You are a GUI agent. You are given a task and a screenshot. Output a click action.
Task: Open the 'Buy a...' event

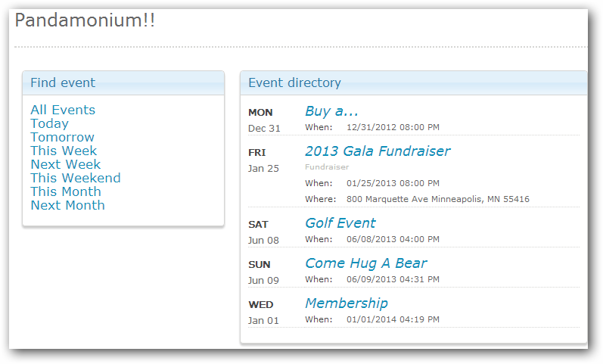coord(331,111)
